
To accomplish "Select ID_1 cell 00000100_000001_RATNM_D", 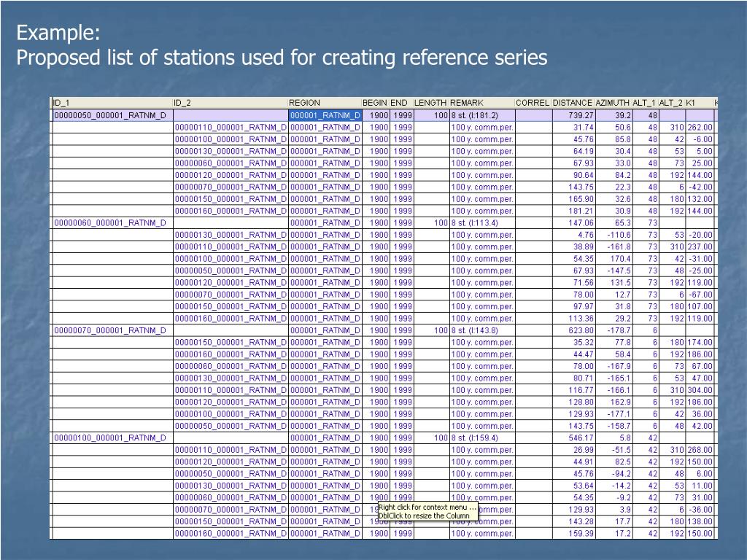I will click(112, 438).
